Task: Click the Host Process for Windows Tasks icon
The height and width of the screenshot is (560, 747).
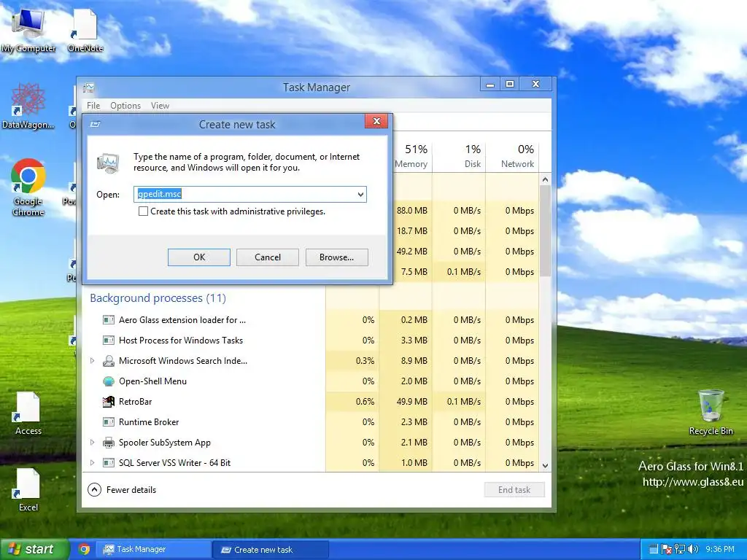Action: coord(109,341)
